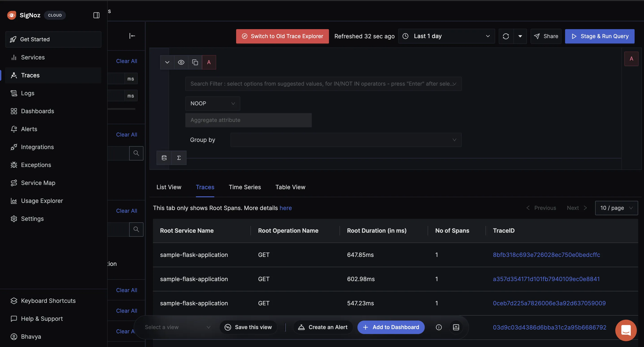Click the duration filter slider bar
The width and height of the screenshot is (644, 347).
[122, 109]
